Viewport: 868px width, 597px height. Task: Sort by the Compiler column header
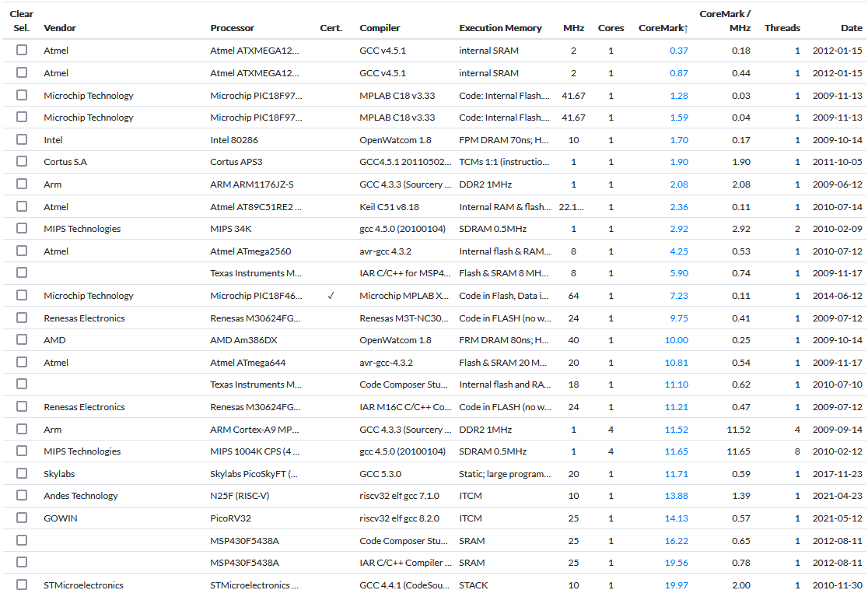[x=380, y=28]
